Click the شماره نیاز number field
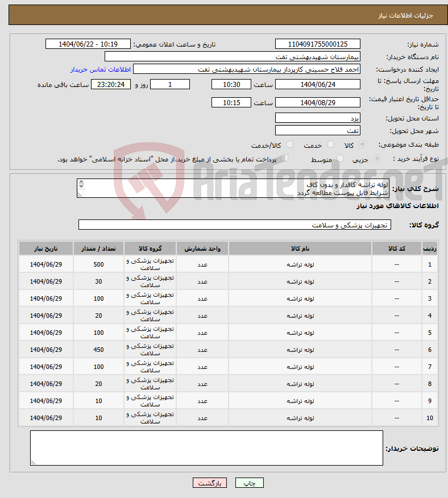 [318, 44]
